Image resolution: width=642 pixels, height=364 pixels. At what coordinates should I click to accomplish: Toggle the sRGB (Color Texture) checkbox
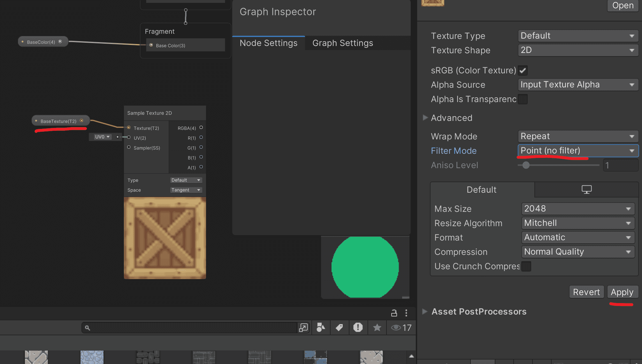(523, 71)
